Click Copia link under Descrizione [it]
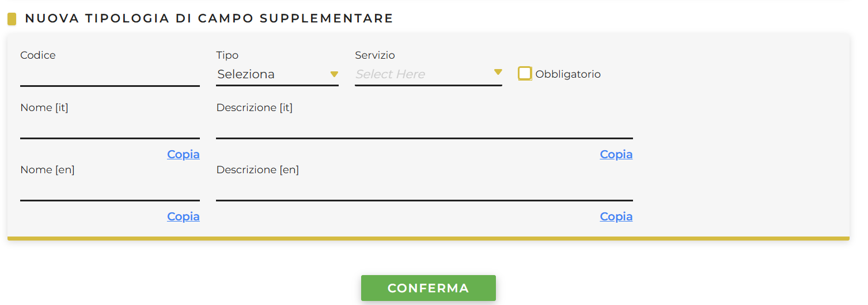Viewport: 868px width, 305px height. click(616, 154)
